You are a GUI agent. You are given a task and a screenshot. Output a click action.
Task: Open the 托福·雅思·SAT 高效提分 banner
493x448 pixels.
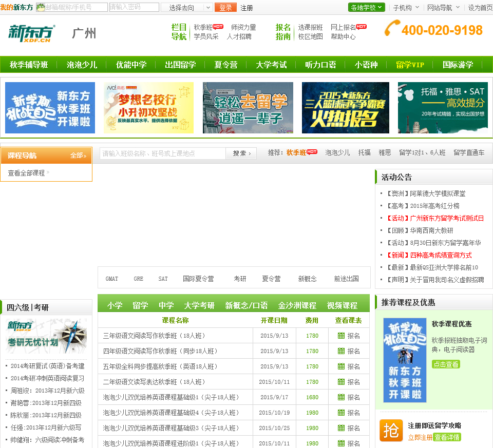(443, 108)
